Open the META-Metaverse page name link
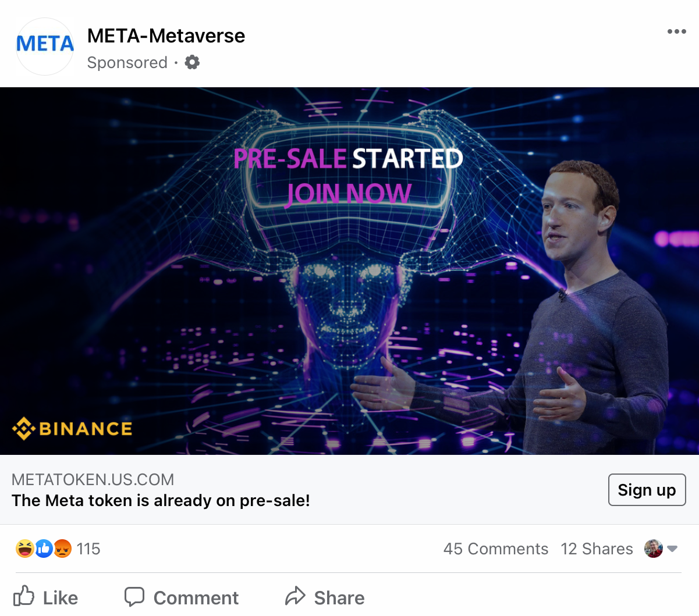This screenshot has height=616, width=699. pos(166,36)
